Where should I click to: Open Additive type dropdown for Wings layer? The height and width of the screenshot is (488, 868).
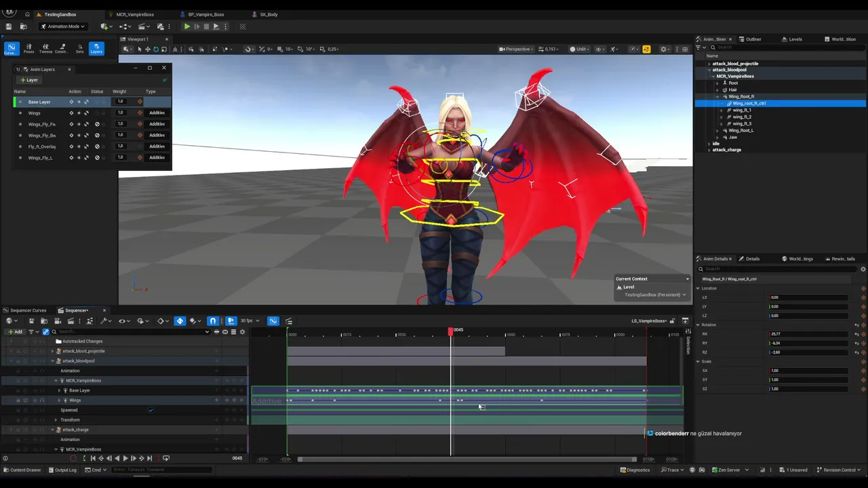click(157, 113)
